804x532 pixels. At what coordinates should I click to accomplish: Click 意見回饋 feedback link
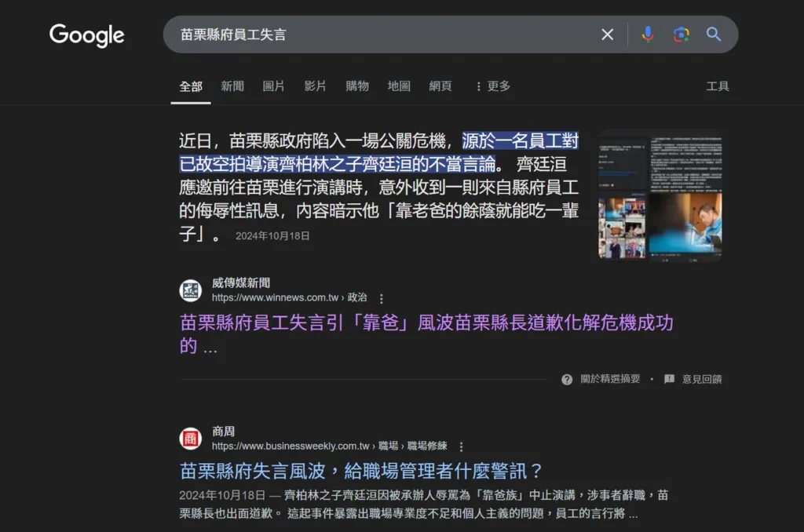pos(701,379)
